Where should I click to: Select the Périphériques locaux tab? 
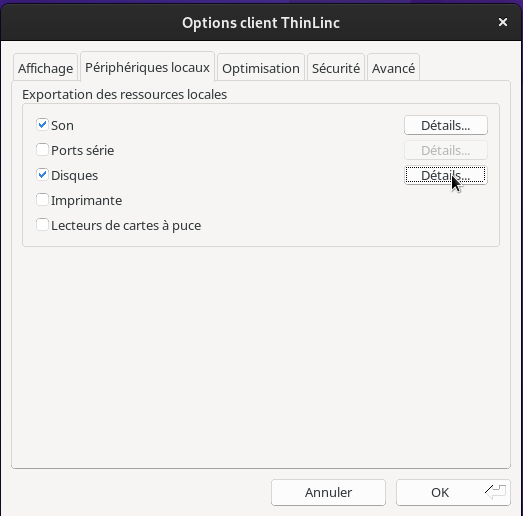pos(147,67)
